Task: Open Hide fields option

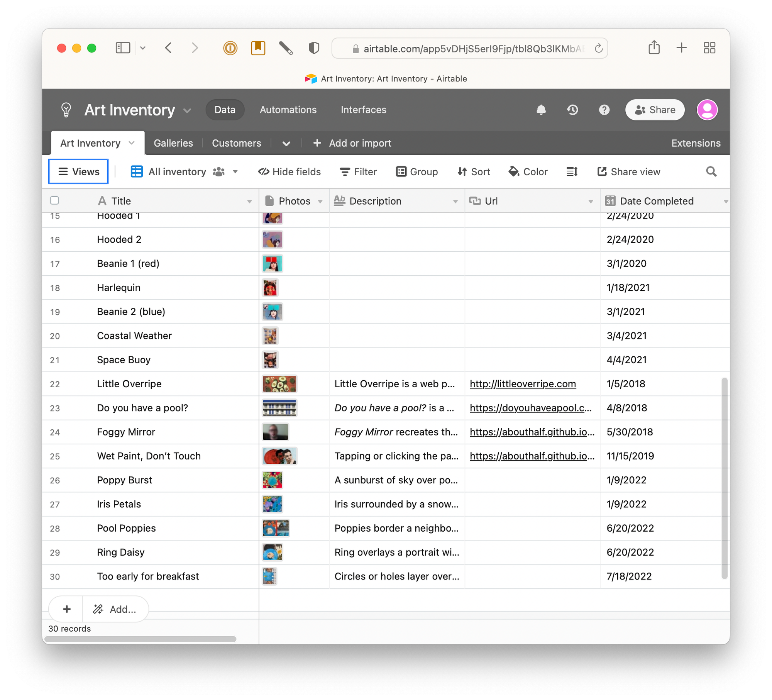Action: click(289, 172)
